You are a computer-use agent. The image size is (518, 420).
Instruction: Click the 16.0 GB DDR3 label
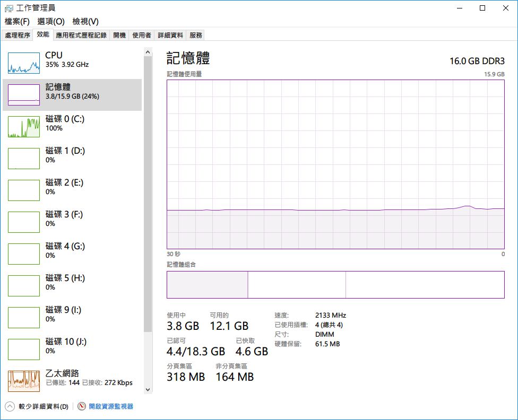pos(477,61)
